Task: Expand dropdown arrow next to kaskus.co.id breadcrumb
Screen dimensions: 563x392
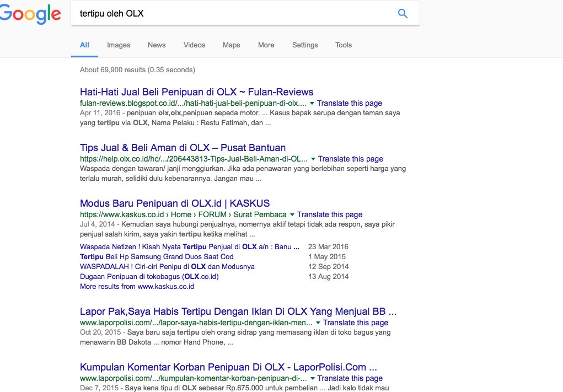Action: [292, 214]
